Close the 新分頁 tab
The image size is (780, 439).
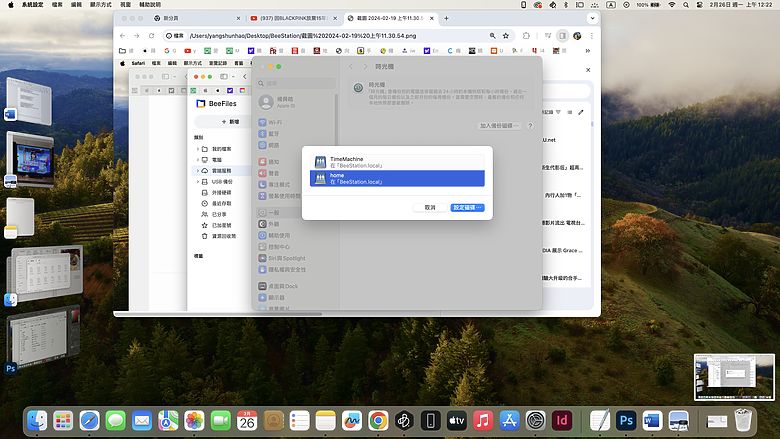[238, 18]
